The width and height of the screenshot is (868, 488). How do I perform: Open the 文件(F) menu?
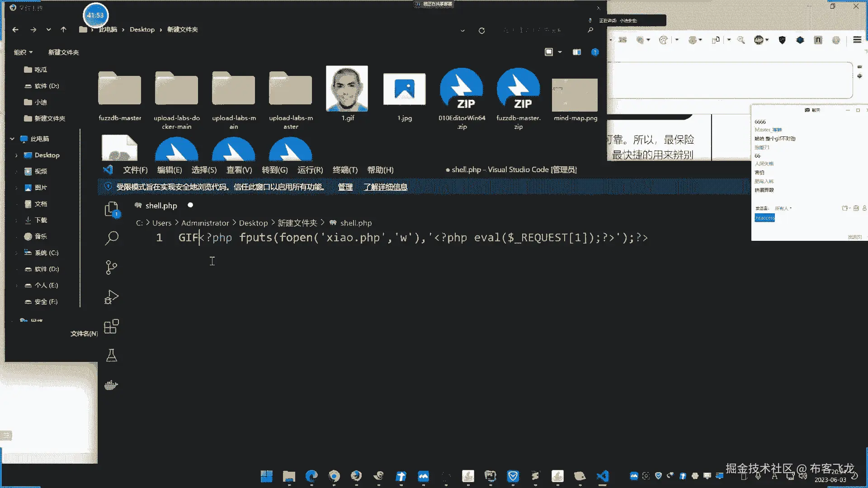click(135, 170)
